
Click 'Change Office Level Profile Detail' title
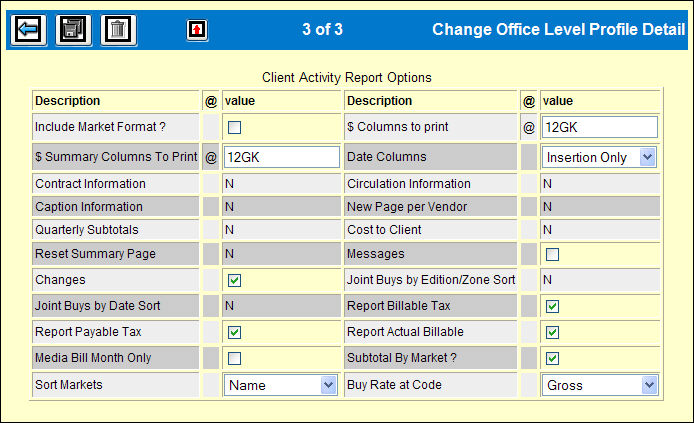point(559,30)
